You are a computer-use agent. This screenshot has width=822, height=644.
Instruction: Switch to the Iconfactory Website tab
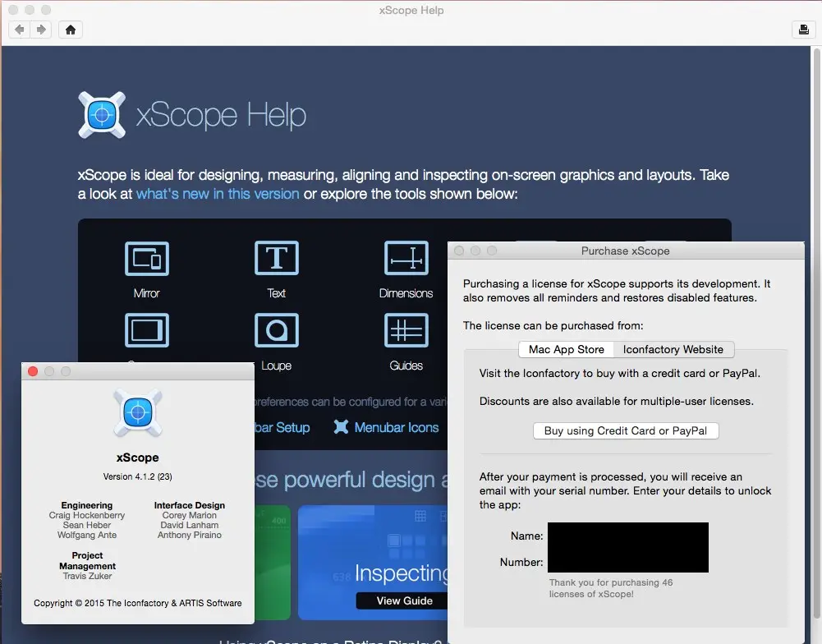click(673, 349)
